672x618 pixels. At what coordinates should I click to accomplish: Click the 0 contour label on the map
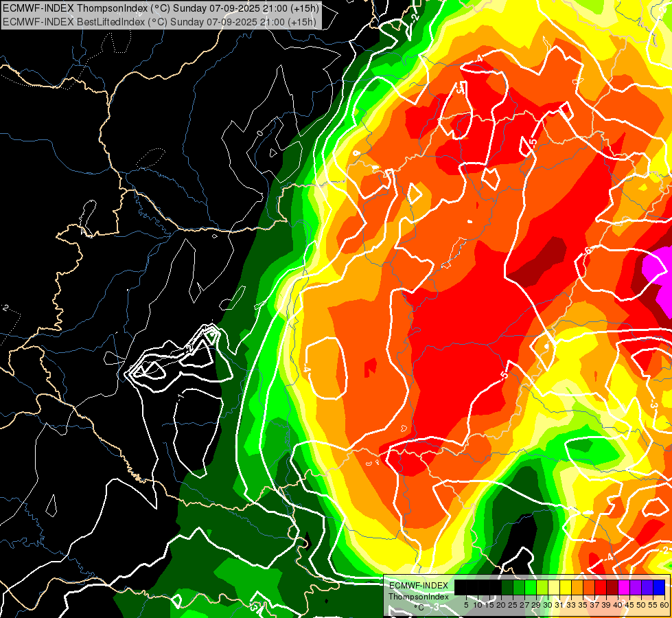click(x=260, y=133)
